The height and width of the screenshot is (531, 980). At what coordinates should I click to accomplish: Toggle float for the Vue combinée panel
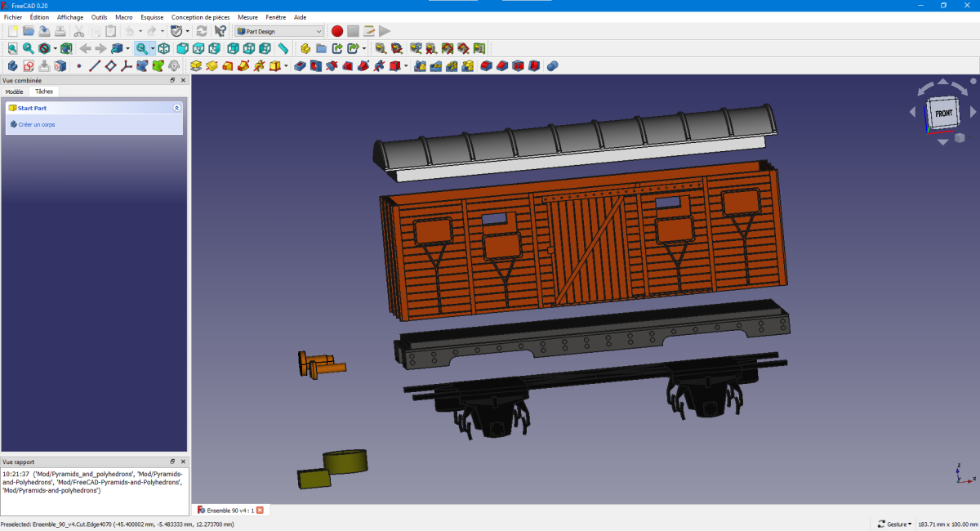point(172,80)
